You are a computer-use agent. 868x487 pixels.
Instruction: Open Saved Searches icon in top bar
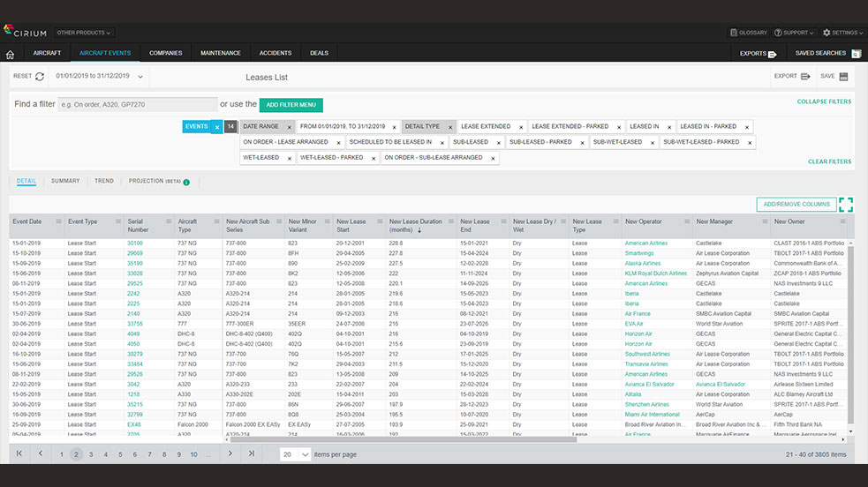click(856, 54)
